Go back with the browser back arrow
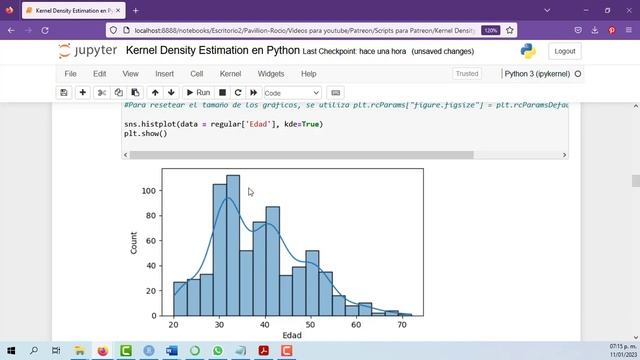The width and height of the screenshot is (640, 360). [x=11, y=30]
